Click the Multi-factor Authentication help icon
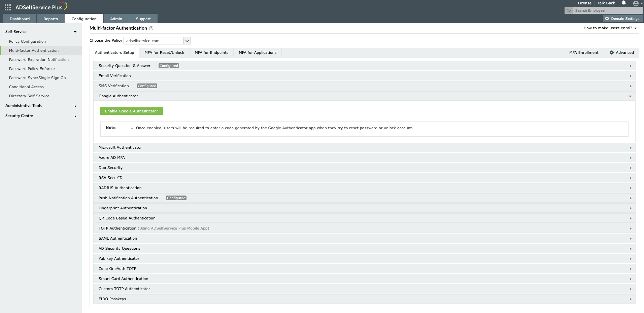The height and width of the screenshot is (313, 644). point(151,28)
